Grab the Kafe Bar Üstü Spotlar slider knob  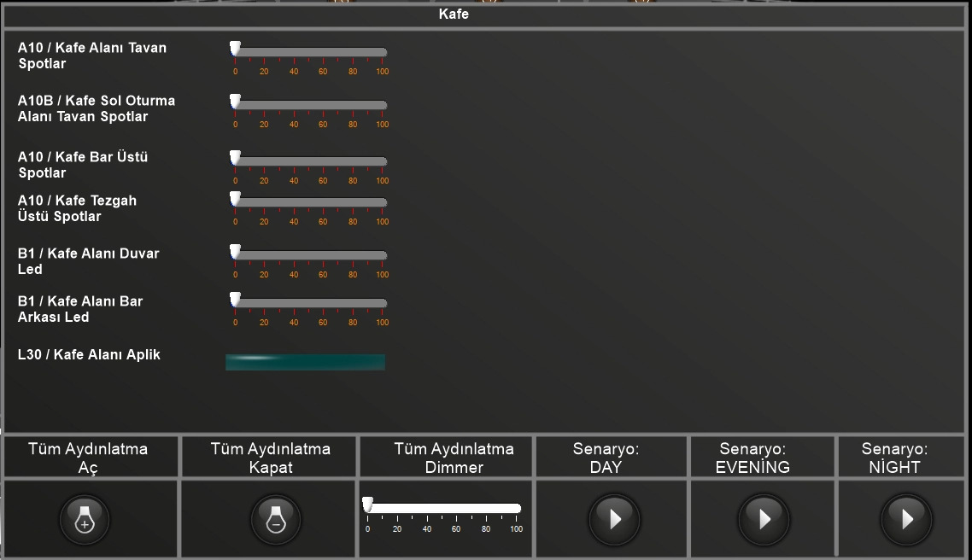pyautogui.click(x=235, y=159)
